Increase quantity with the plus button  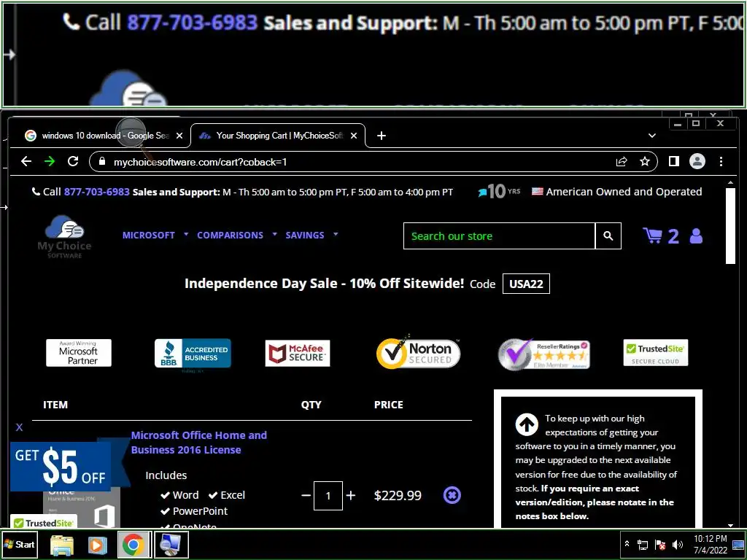click(x=351, y=495)
